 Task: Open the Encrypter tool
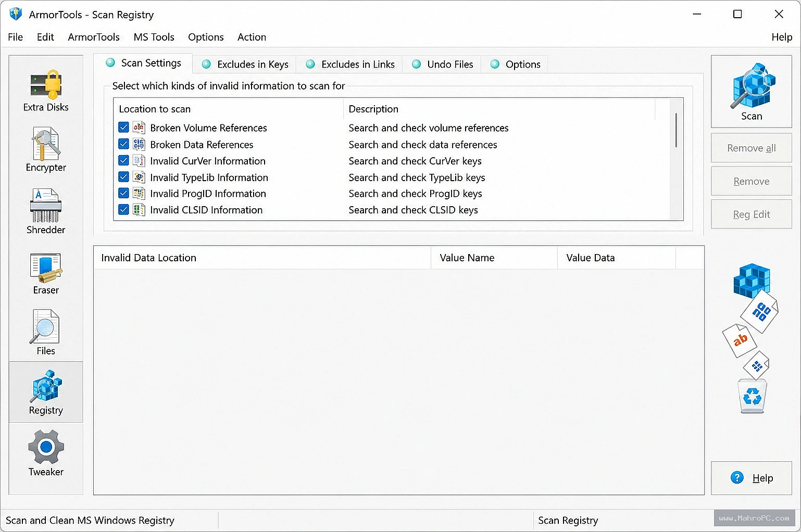click(46, 150)
